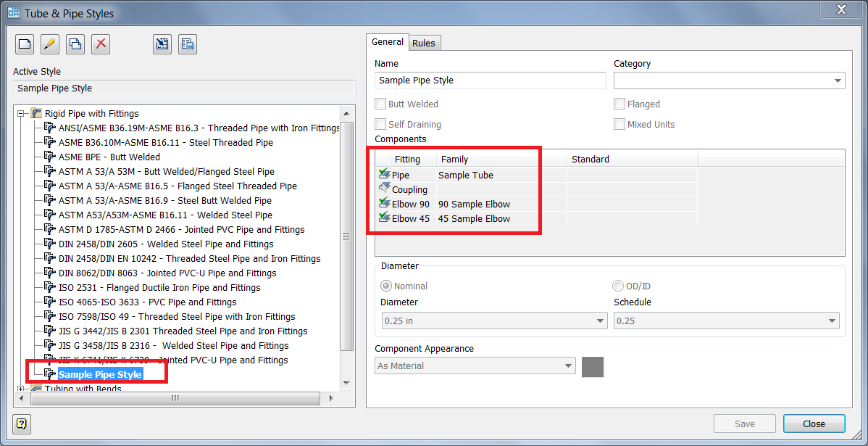This screenshot has height=446, width=868.
Task: Open help via the question mark icon
Action: coord(21,424)
